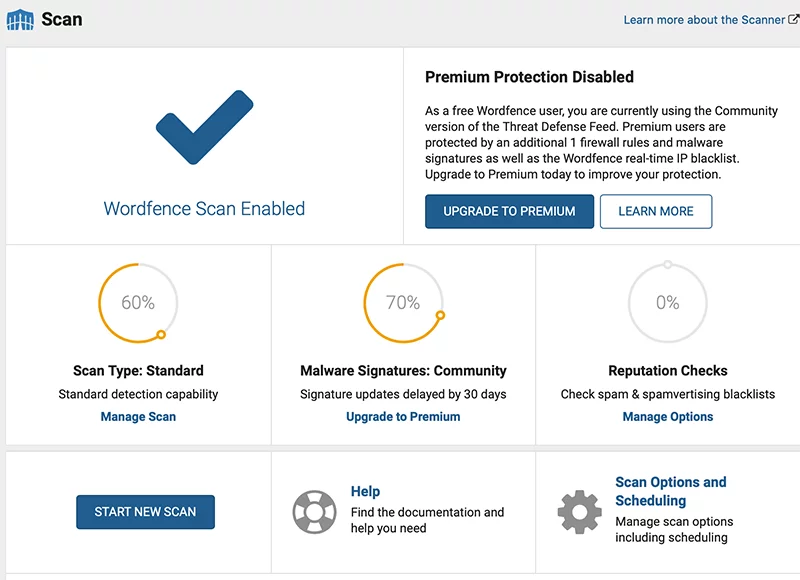Viewport: 800px width, 580px height.
Task: Open Upgrade to Premium link under Malware Signatures
Action: coord(403,417)
